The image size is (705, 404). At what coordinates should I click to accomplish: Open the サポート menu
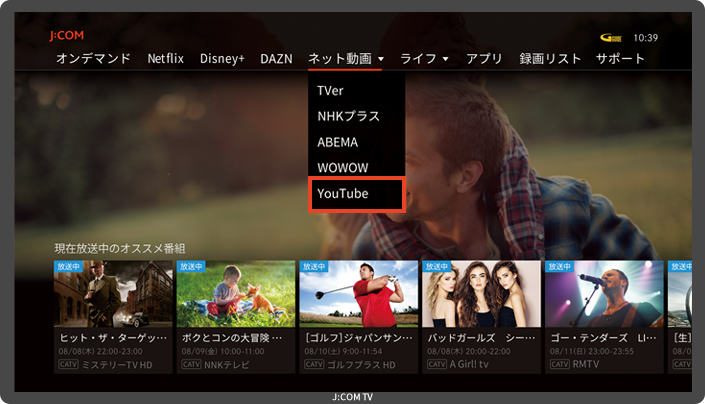pyautogui.click(x=620, y=58)
